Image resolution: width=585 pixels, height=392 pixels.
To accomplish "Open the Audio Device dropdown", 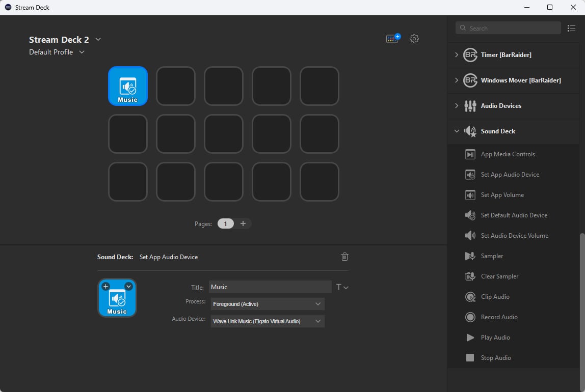I will point(268,321).
